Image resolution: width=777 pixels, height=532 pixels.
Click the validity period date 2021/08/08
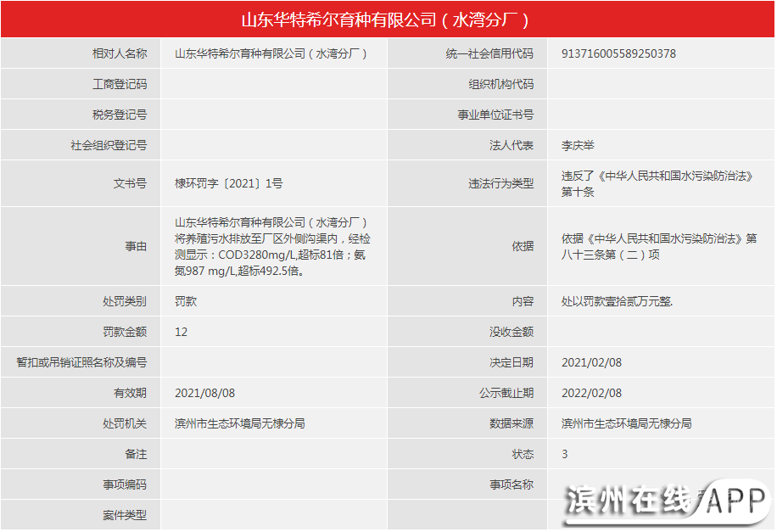[204, 393]
